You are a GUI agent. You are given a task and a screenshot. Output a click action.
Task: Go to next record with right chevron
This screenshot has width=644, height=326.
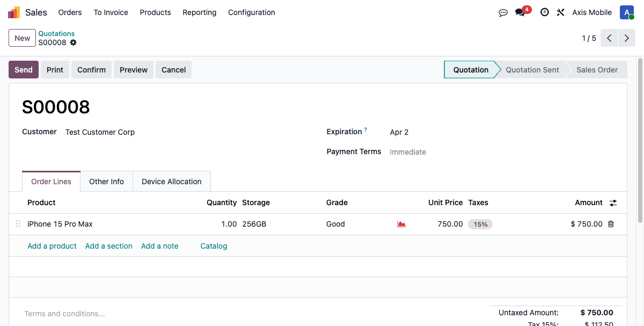click(x=626, y=38)
